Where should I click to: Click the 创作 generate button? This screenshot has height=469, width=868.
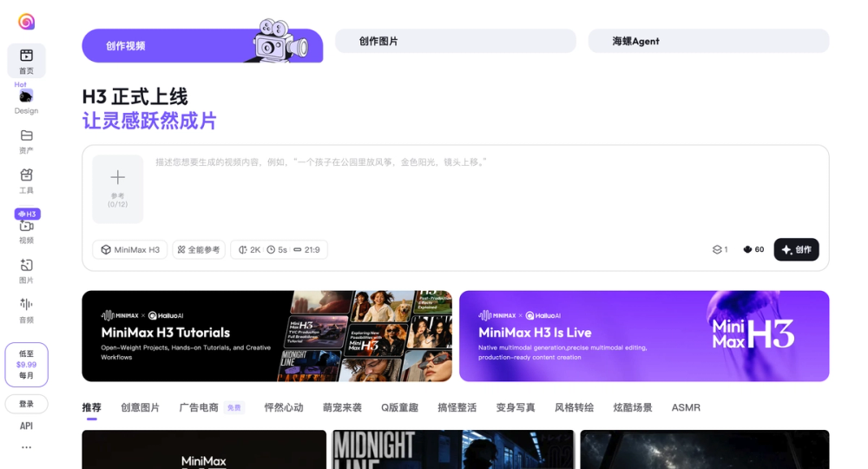[796, 250]
